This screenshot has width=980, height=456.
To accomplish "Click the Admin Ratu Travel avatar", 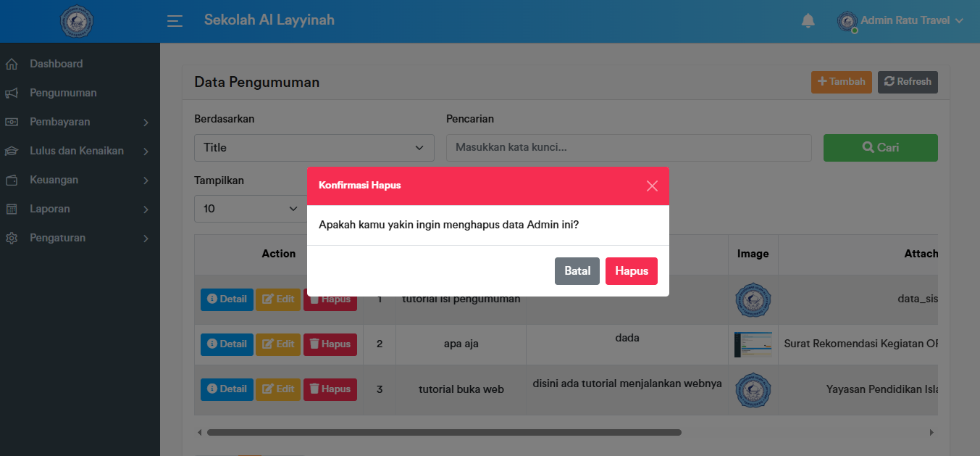I will [x=847, y=21].
